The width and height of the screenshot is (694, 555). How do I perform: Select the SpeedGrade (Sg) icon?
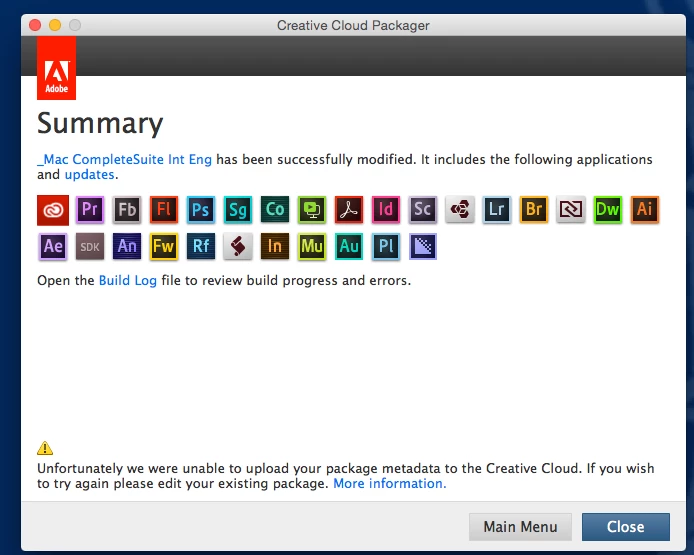(238, 209)
